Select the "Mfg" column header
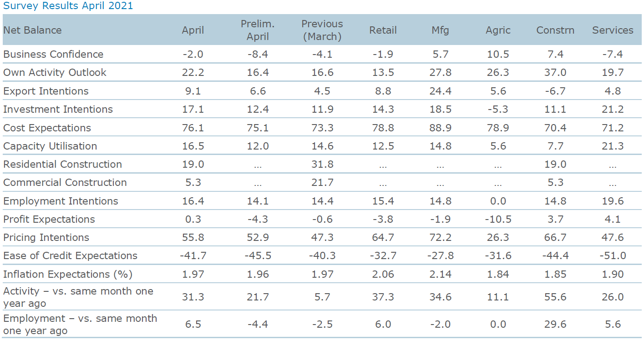 (440, 30)
